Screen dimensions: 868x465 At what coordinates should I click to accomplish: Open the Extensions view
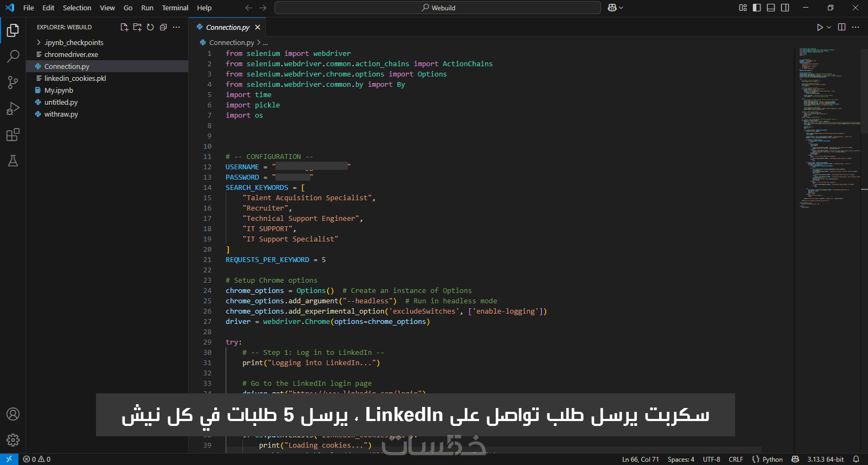[13, 135]
